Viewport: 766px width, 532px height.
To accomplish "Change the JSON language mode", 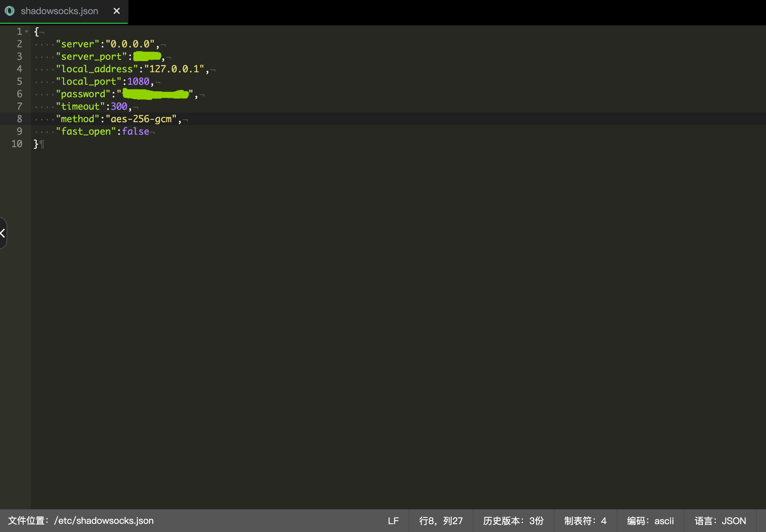I will point(720,521).
